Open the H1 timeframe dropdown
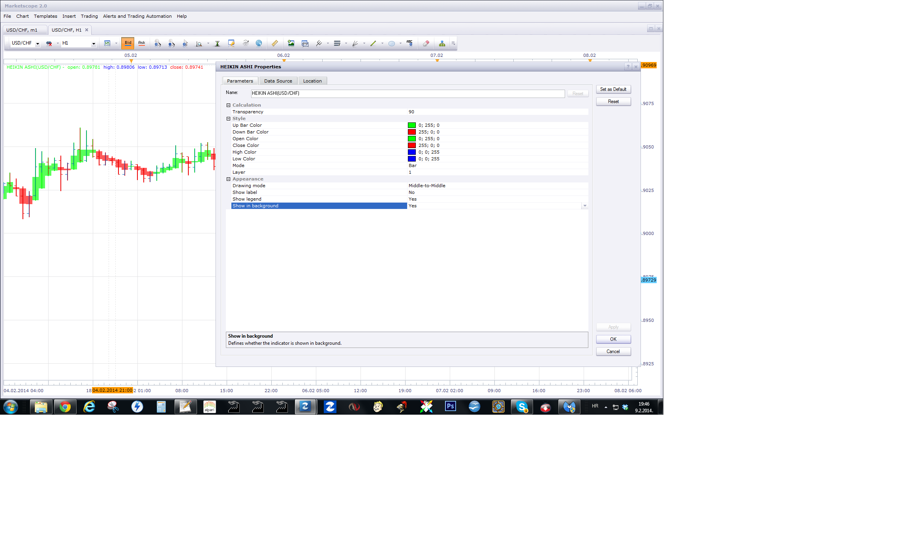The image size is (924, 560). tap(94, 43)
